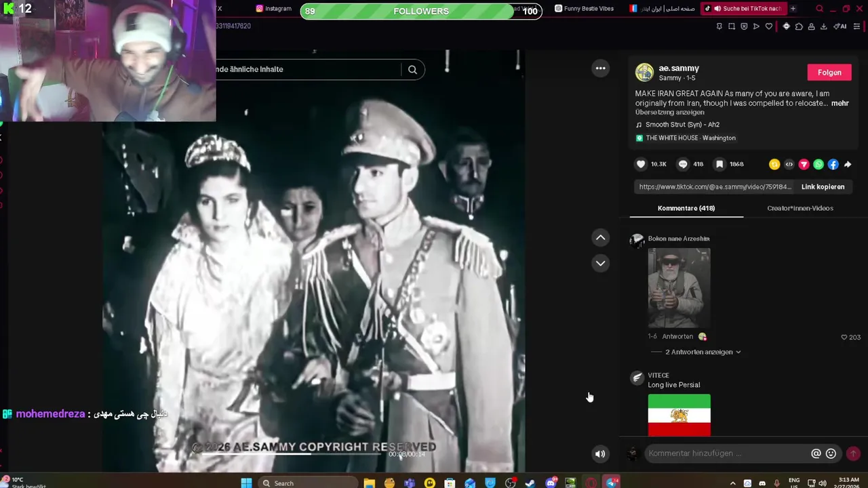Select the Suche bei TikTok tab
The width and height of the screenshot is (868, 488).
[x=744, y=9]
